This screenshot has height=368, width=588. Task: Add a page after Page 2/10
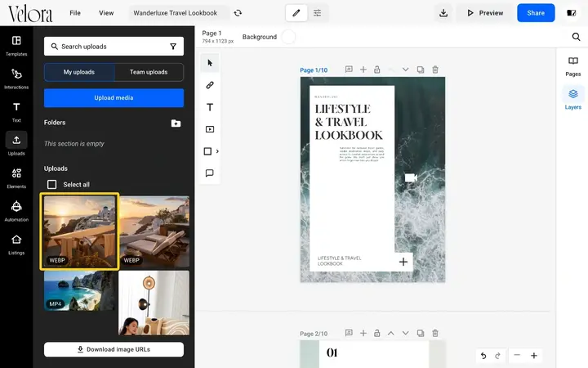tap(363, 333)
